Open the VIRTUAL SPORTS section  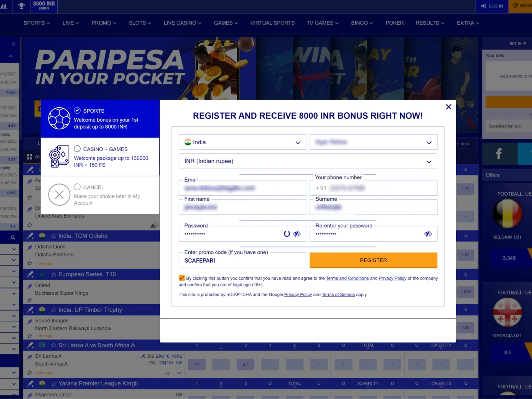[272, 23]
